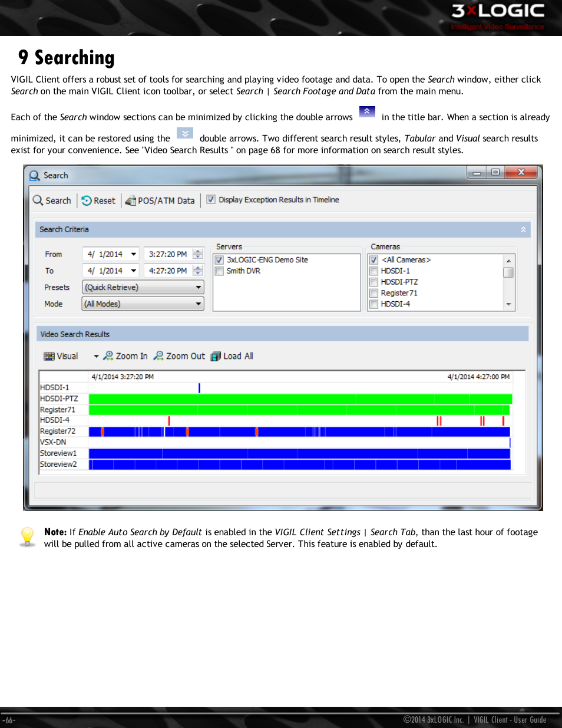Click the lightbulb note icon
Screen dimensions: 562x728
pos(27,536)
